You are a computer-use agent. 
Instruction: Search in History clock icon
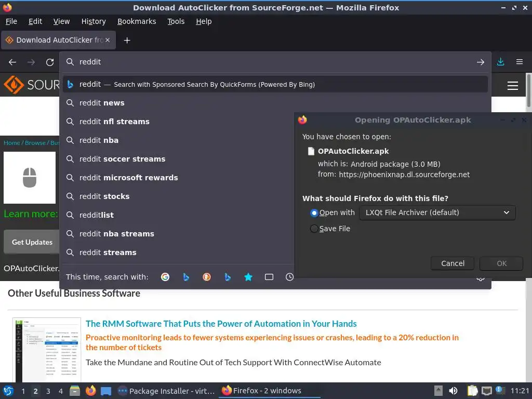pos(289,277)
